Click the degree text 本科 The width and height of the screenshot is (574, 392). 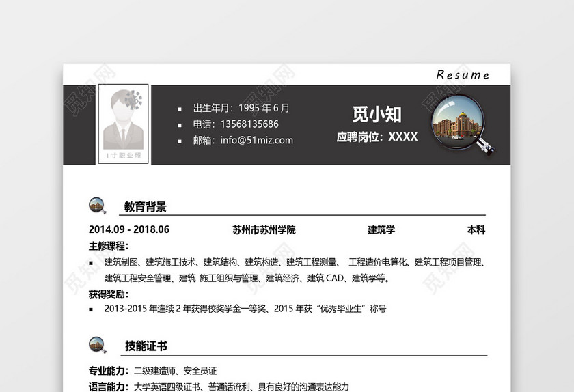coord(476,230)
